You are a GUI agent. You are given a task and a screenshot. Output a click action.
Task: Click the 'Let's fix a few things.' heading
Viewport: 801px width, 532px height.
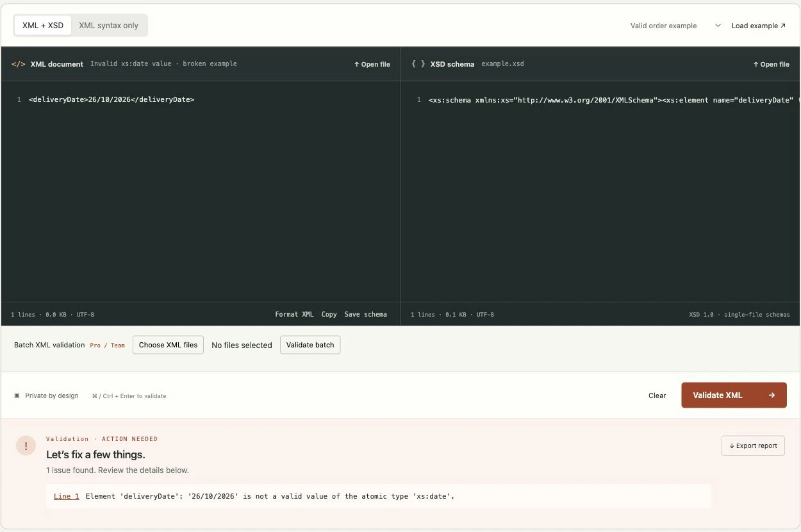95,454
